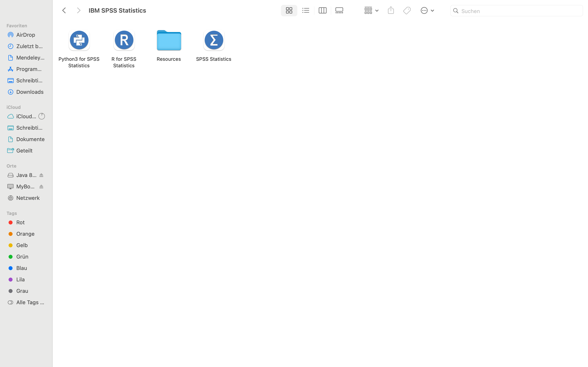Open R for SPSS Statistics app
The height and width of the screenshot is (367, 588).
[x=124, y=41]
